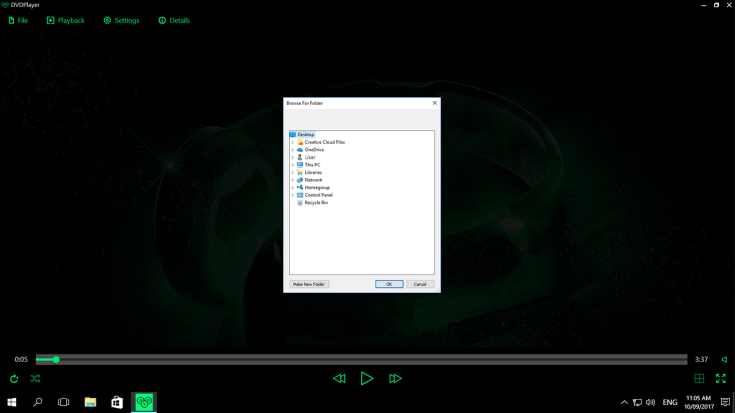Expand Creative Cloud Files arrow
Viewport: 735px width, 413px height.
tap(292, 142)
